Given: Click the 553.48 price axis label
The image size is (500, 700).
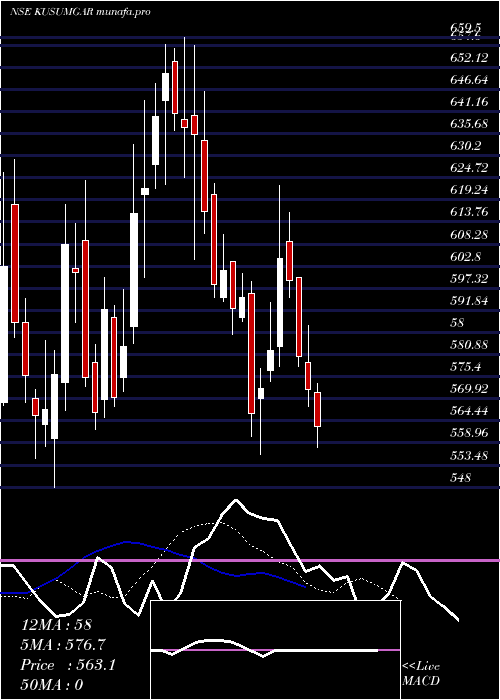Looking at the screenshot, I should click(470, 455).
